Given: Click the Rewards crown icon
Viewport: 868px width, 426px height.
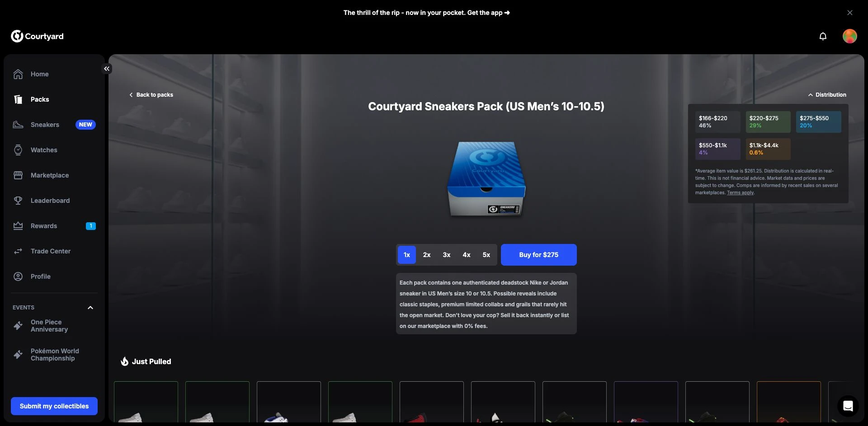Looking at the screenshot, I should [x=18, y=226].
